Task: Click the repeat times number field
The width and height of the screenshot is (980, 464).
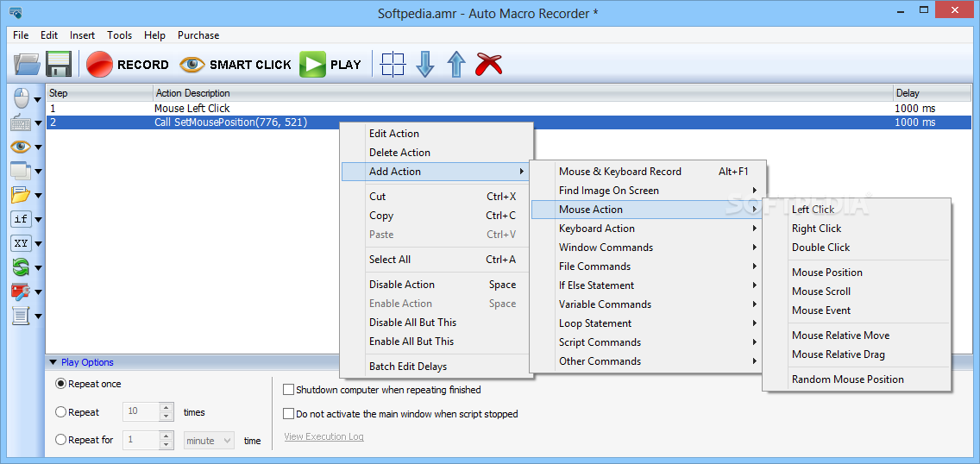Action: click(141, 412)
